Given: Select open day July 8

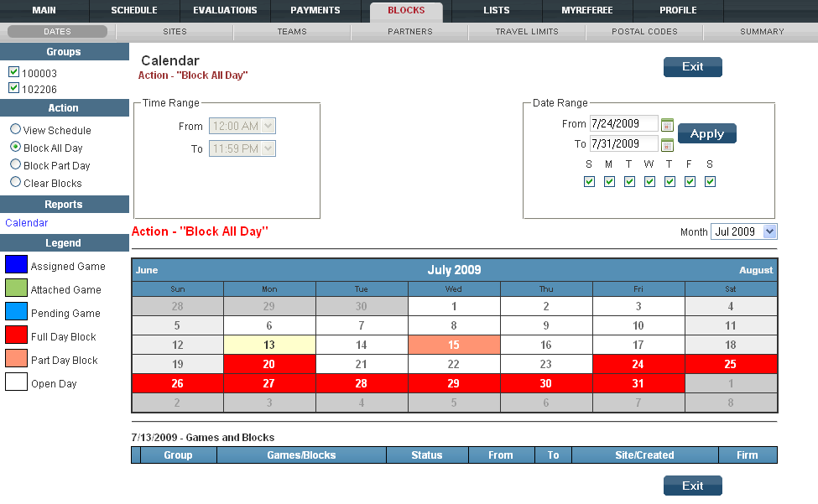Looking at the screenshot, I should tap(454, 325).
